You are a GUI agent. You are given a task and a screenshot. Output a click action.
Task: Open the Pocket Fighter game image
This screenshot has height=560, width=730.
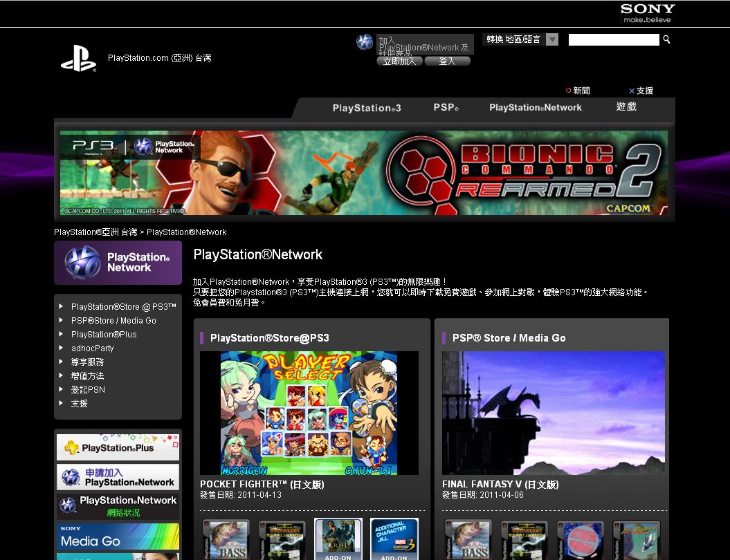[309, 413]
